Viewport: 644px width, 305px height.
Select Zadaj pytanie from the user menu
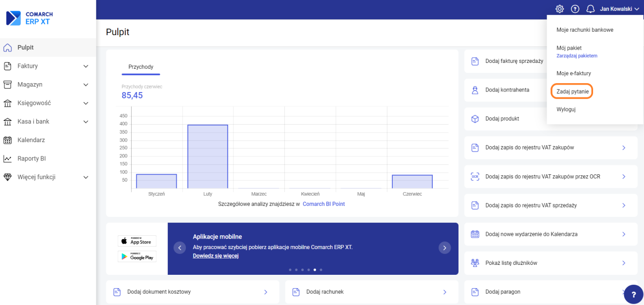pyautogui.click(x=572, y=92)
